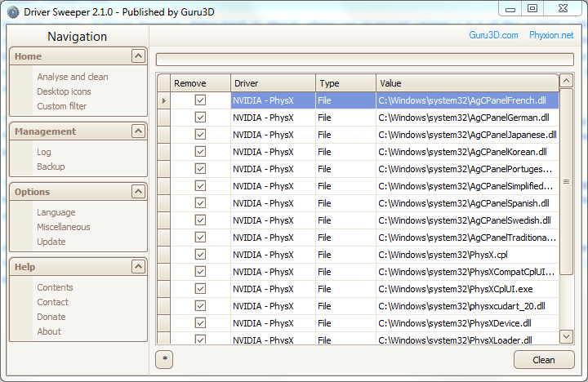This screenshot has height=382, width=588.
Task: Click the Driver Sweeper app icon in title bar
Action: 13,12
